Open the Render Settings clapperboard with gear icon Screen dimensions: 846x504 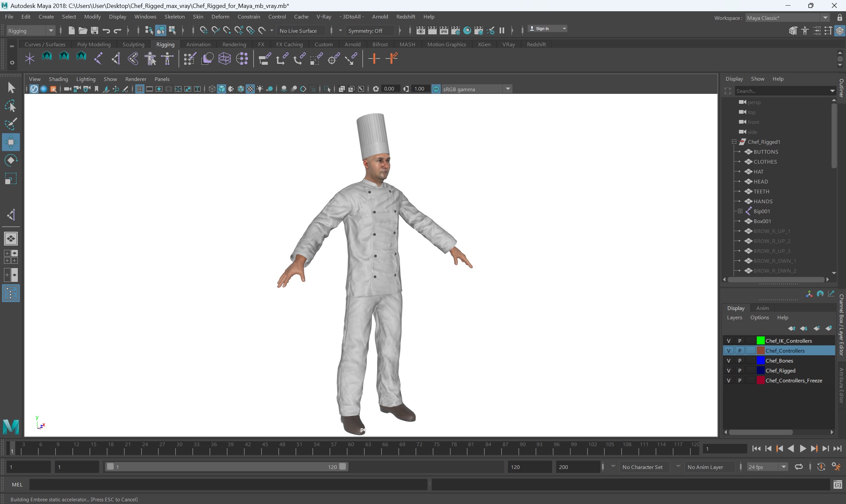pyautogui.click(x=455, y=30)
